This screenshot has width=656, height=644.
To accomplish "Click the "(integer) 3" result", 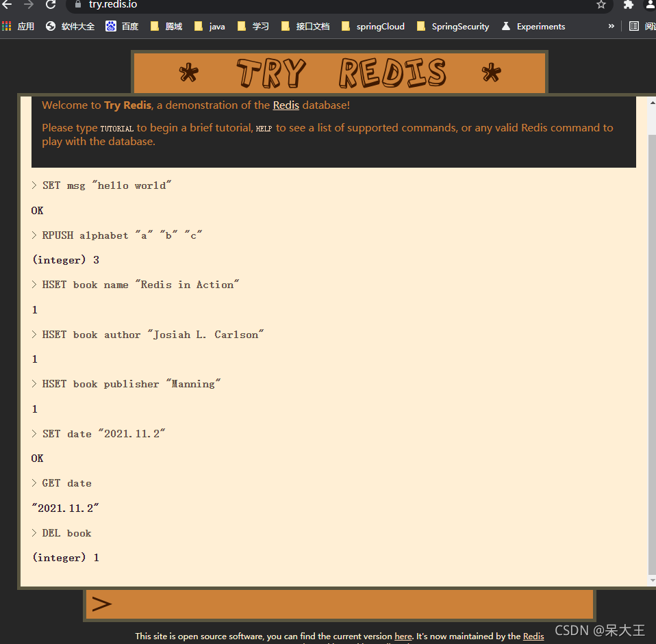I will click(x=66, y=260).
